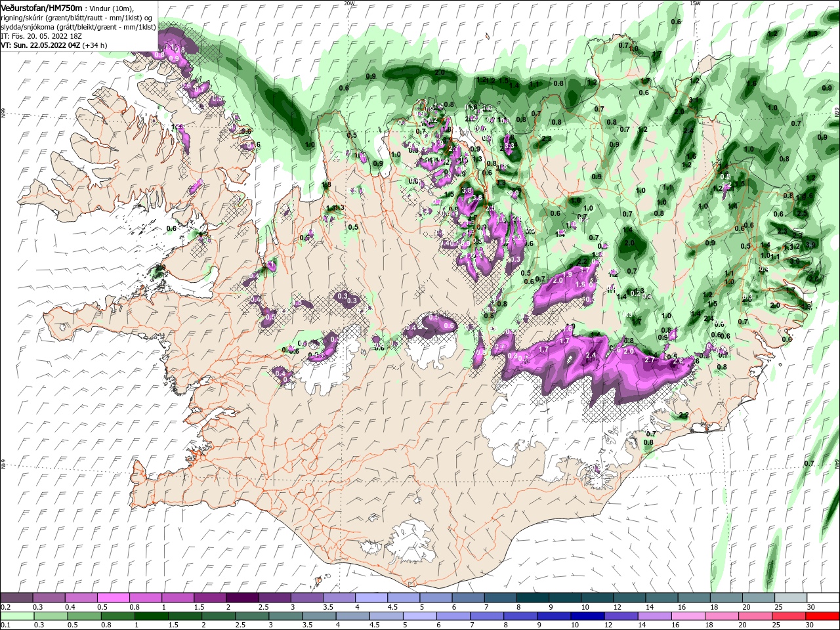This screenshot has height=630, width=840.
Task: Click the pale green 0.1 rain legend swatch
Action: click(x=18, y=616)
